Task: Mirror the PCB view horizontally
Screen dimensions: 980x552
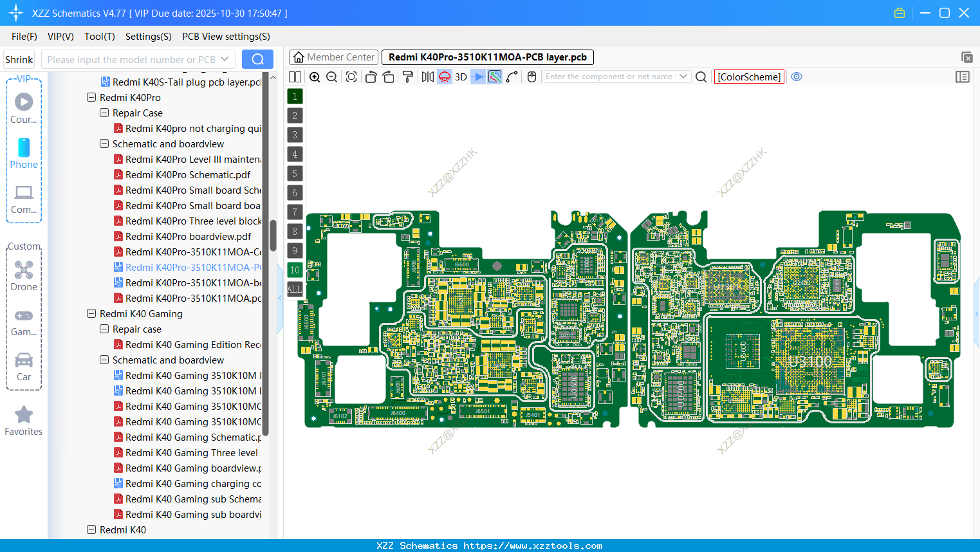Action: [427, 77]
